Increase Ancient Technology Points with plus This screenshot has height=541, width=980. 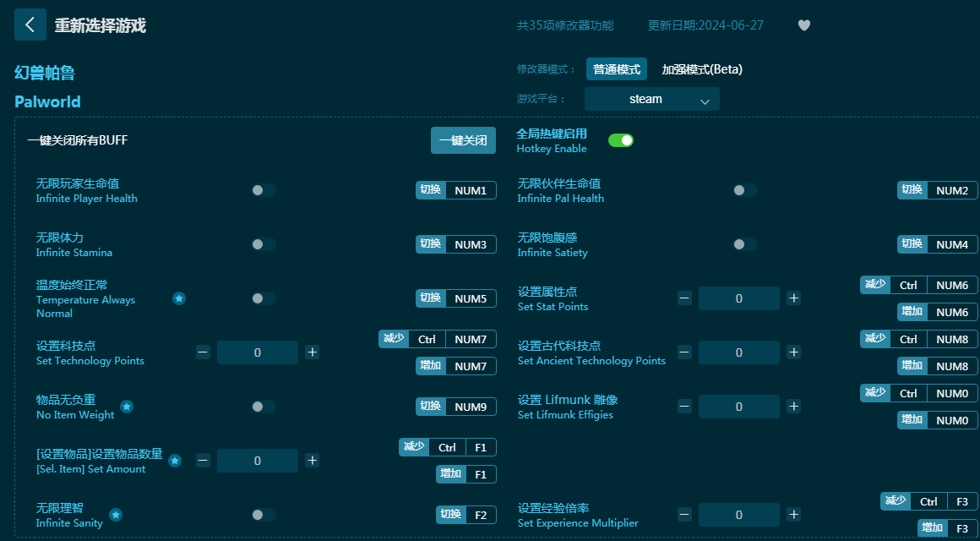pyautogui.click(x=794, y=352)
